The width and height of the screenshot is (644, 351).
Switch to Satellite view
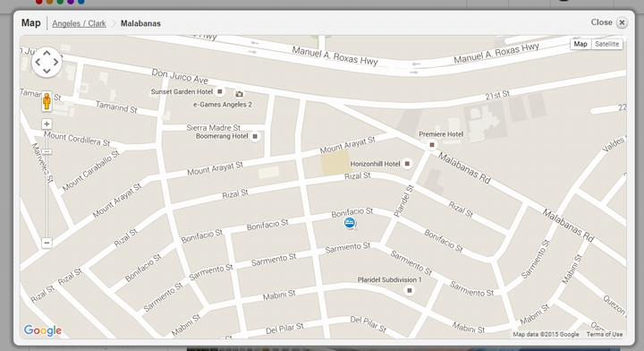(x=606, y=44)
